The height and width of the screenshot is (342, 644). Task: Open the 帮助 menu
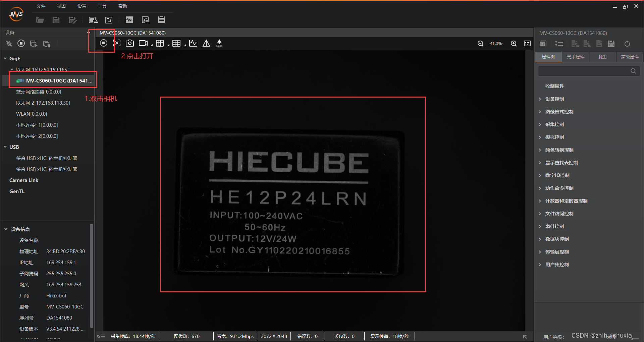tap(123, 6)
